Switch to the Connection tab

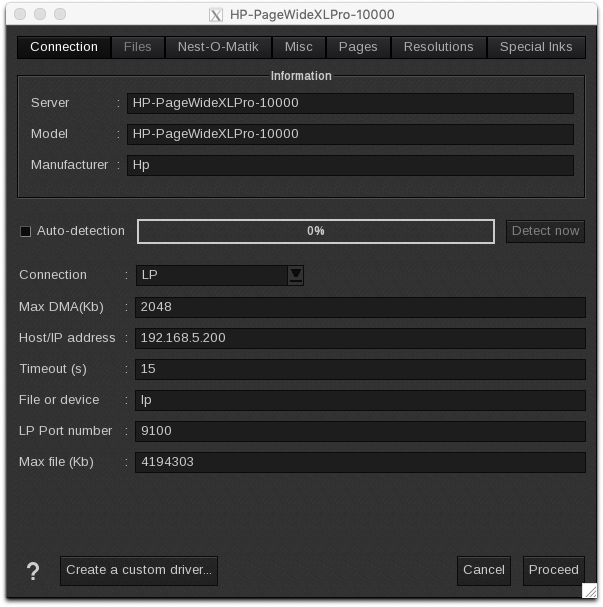64,47
